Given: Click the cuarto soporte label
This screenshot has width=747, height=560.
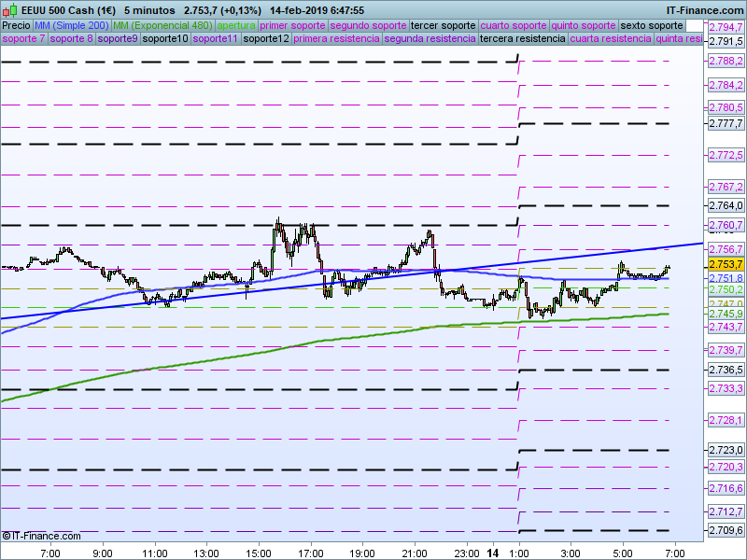Looking at the screenshot, I should point(513,25).
